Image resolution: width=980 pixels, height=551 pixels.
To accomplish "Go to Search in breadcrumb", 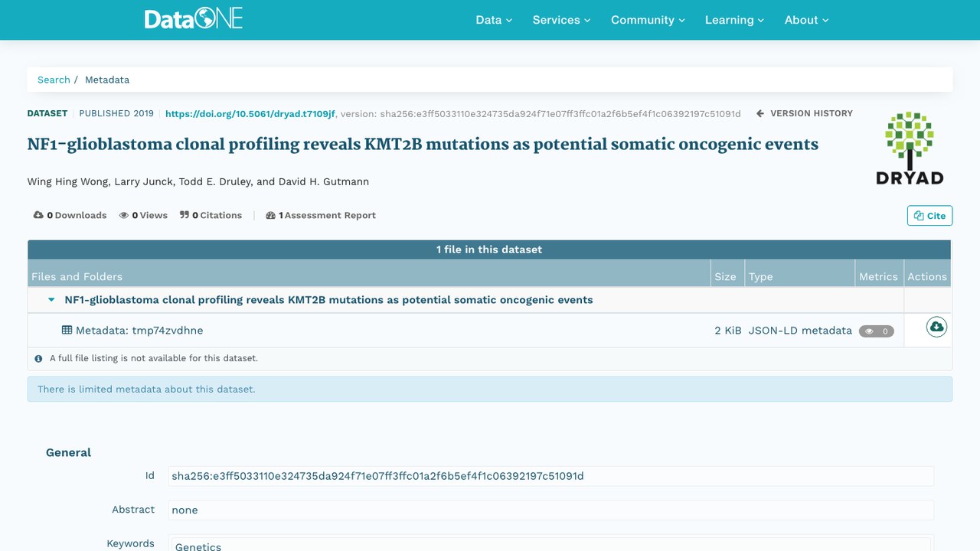I will [54, 80].
